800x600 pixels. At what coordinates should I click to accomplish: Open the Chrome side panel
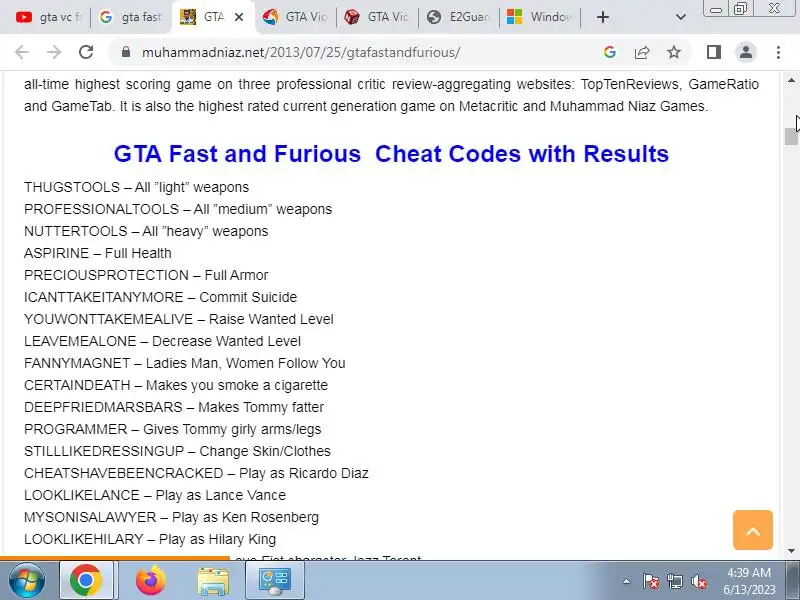[x=714, y=52]
